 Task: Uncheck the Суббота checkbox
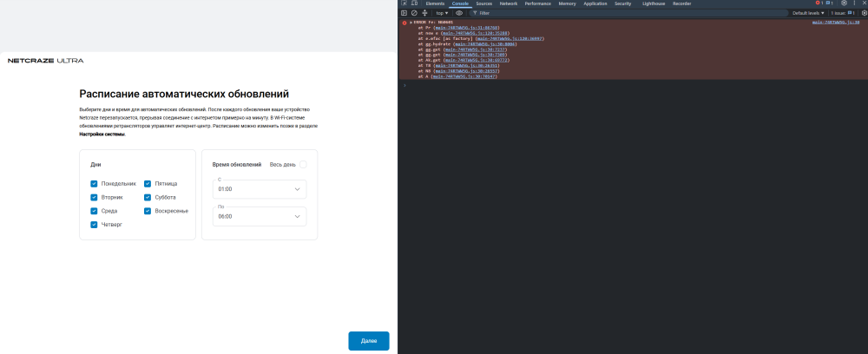[148, 198]
